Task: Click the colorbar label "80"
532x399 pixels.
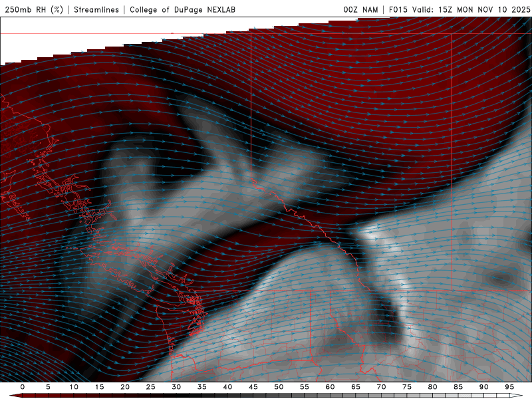Action: tap(433, 387)
